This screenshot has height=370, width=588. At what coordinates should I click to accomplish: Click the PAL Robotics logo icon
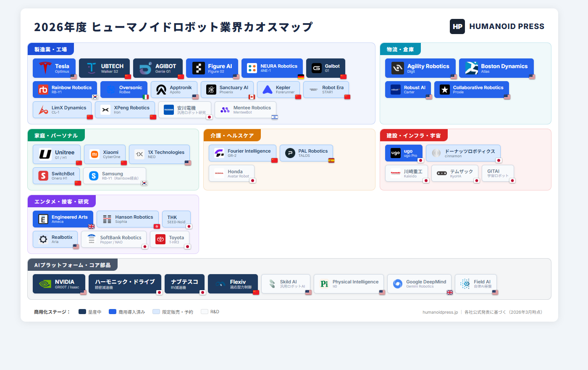point(290,153)
